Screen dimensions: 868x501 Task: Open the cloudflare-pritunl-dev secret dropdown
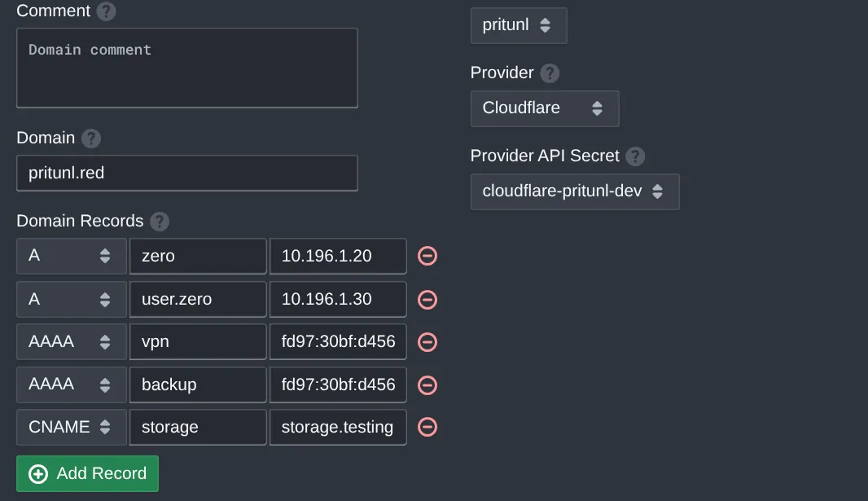pos(575,191)
